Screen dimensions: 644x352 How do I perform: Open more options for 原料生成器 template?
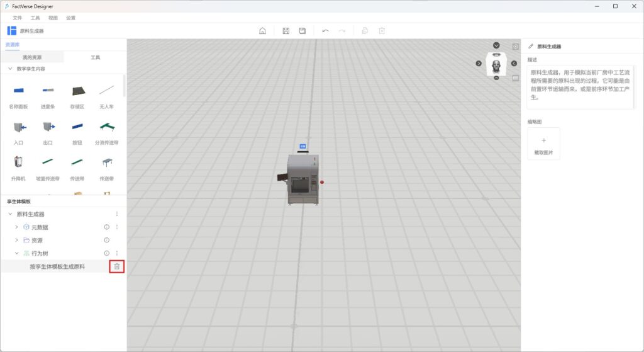coord(116,214)
